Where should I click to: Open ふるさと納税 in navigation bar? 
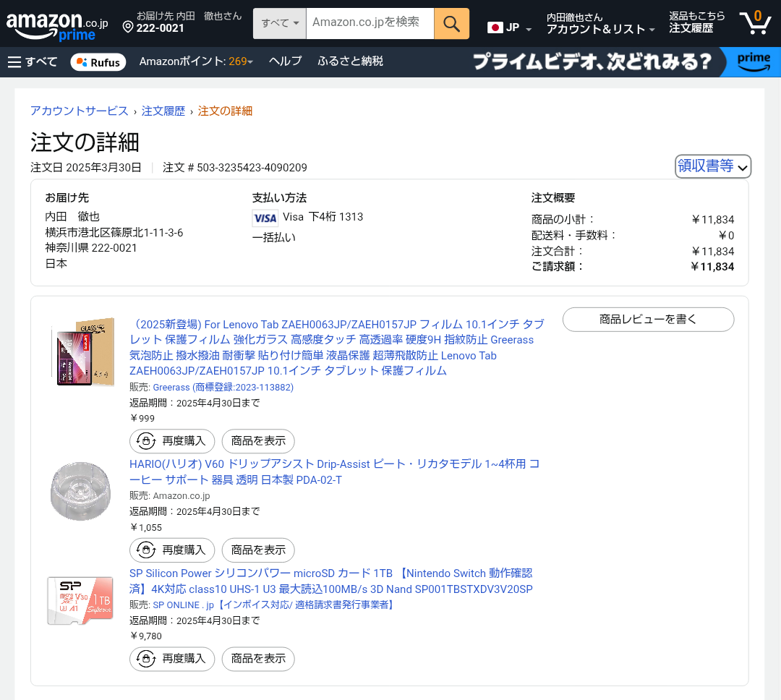click(x=350, y=62)
